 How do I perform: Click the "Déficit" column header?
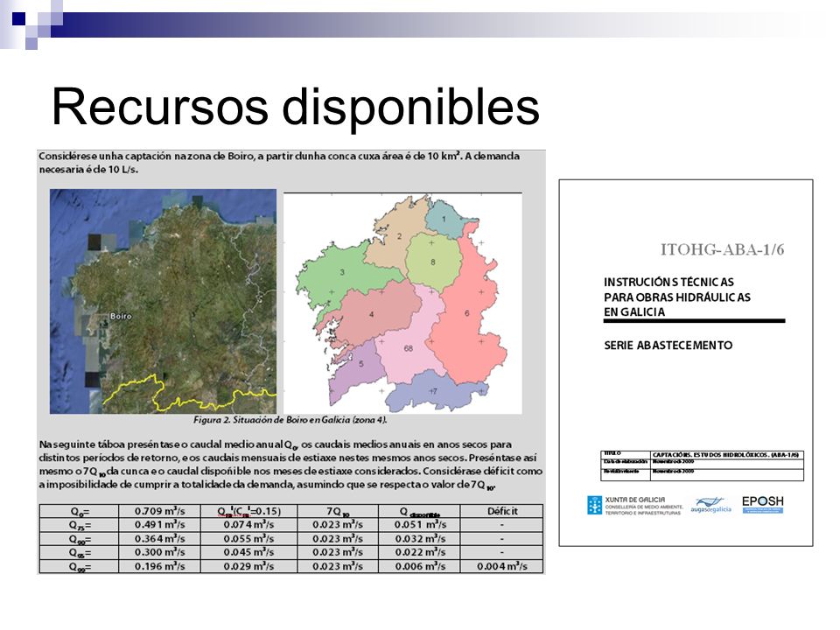pos(501,511)
